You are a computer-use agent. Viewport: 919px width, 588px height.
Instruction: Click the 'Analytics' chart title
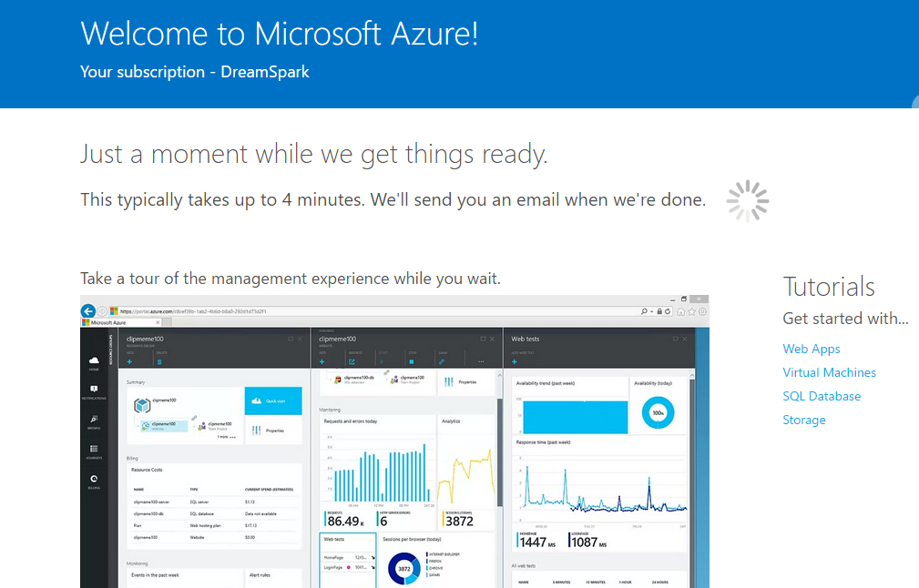451,421
